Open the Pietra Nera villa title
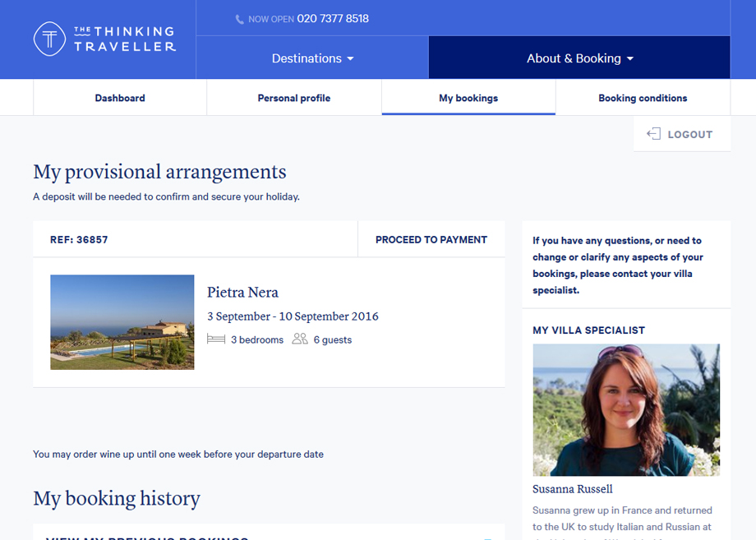The image size is (756, 540). point(242,292)
